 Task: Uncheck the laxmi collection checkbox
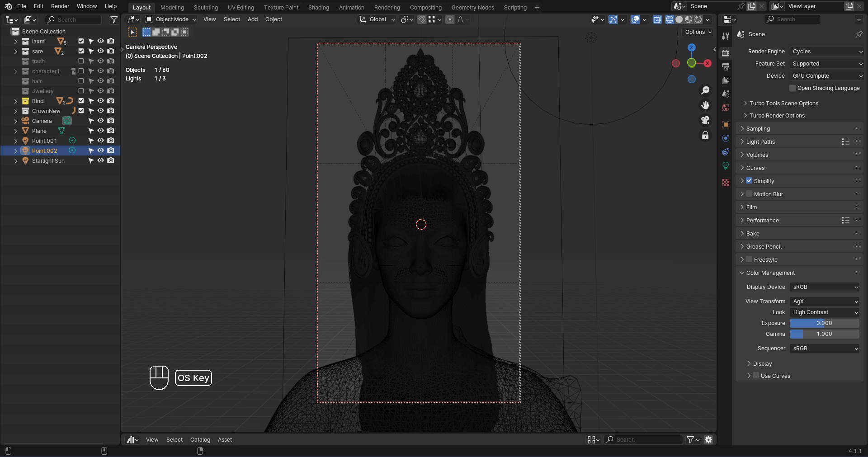click(x=81, y=41)
